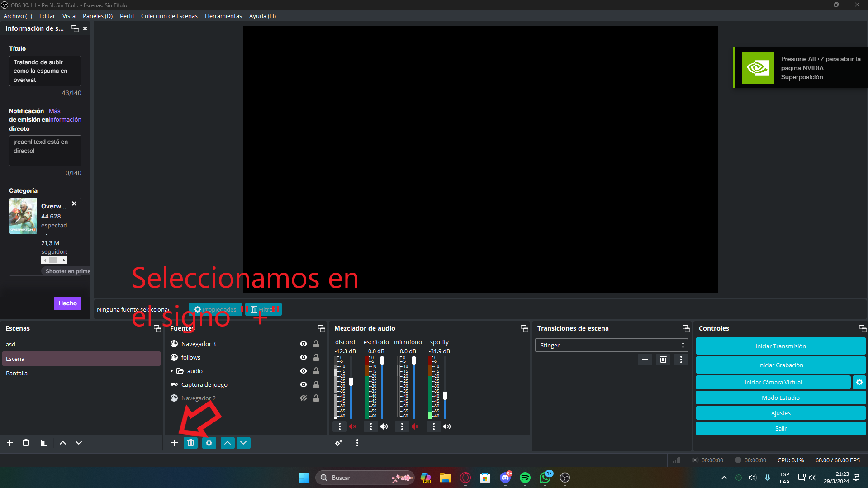Image resolution: width=868 pixels, height=488 pixels.
Task: Hide the Navegador 3 source
Action: (x=304, y=344)
